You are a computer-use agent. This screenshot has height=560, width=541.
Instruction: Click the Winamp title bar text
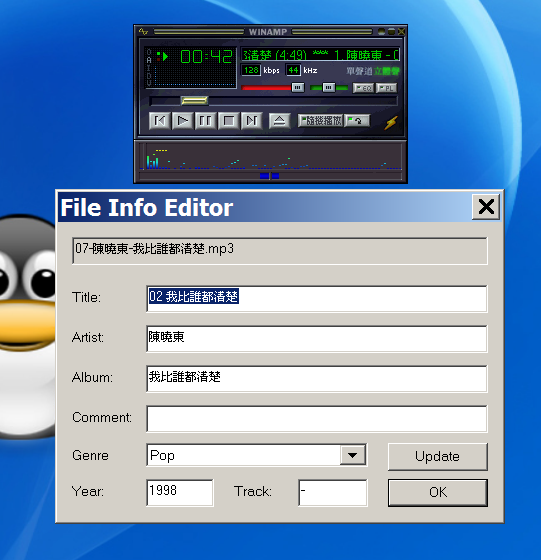tap(268, 32)
